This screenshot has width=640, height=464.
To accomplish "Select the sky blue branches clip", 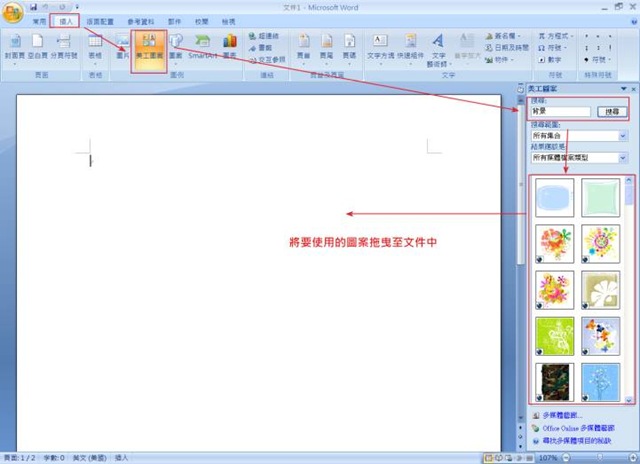I will (600, 382).
